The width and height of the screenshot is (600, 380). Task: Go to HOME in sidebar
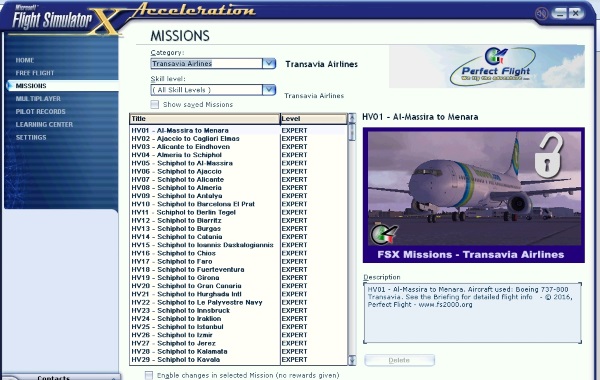(25, 60)
